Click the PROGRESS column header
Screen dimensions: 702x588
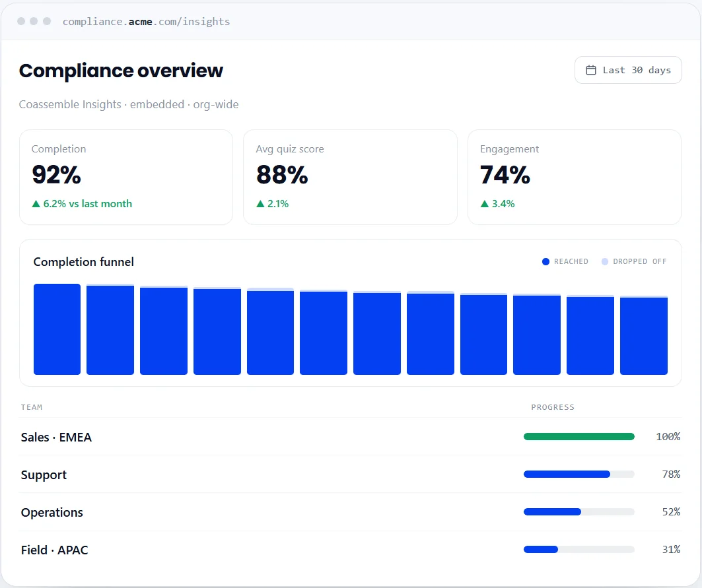pyautogui.click(x=553, y=407)
